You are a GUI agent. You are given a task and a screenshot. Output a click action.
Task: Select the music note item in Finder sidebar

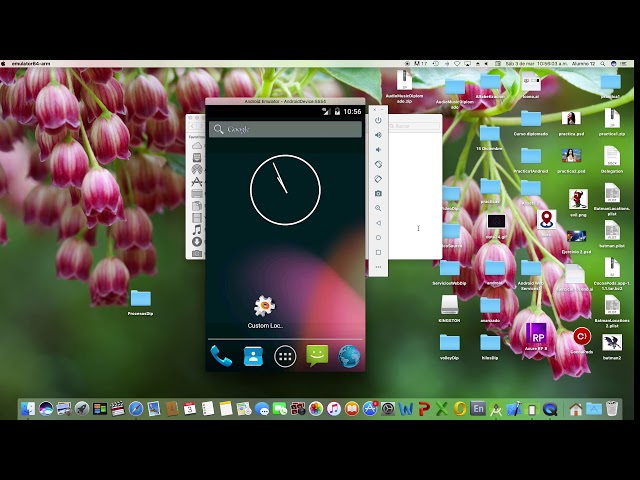click(x=197, y=230)
